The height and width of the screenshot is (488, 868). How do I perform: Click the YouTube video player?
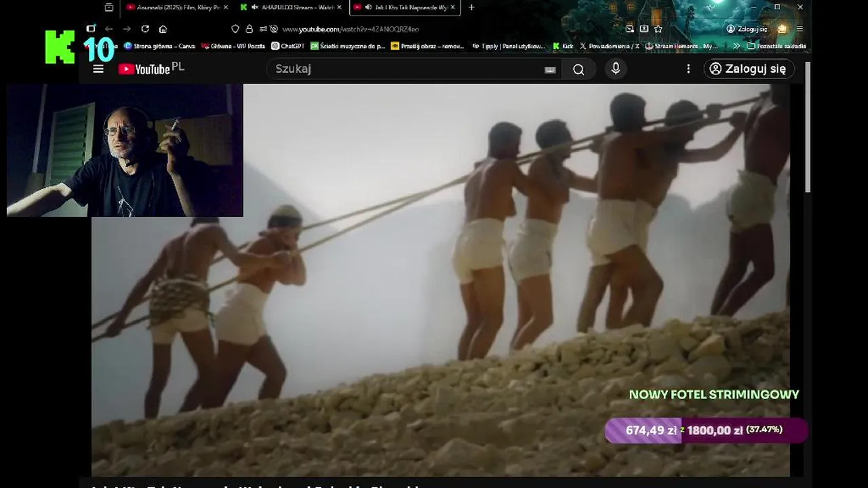[x=441, y=280]
